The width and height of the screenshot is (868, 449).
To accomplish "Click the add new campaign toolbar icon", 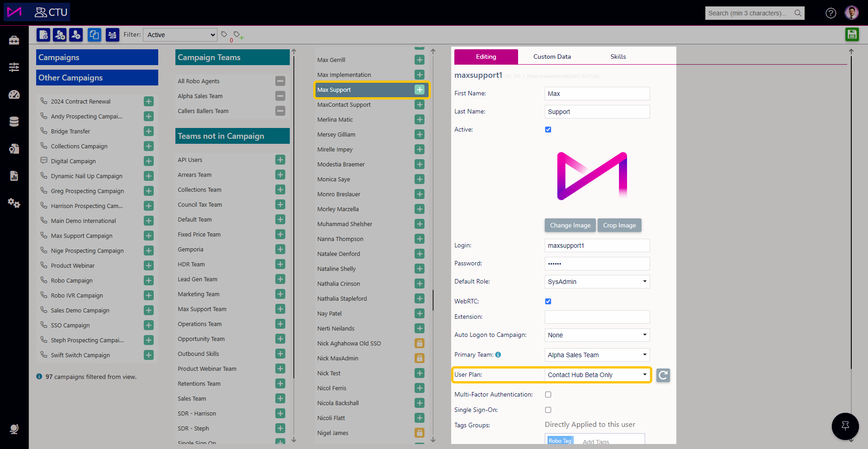I will (x=43, y=35).
